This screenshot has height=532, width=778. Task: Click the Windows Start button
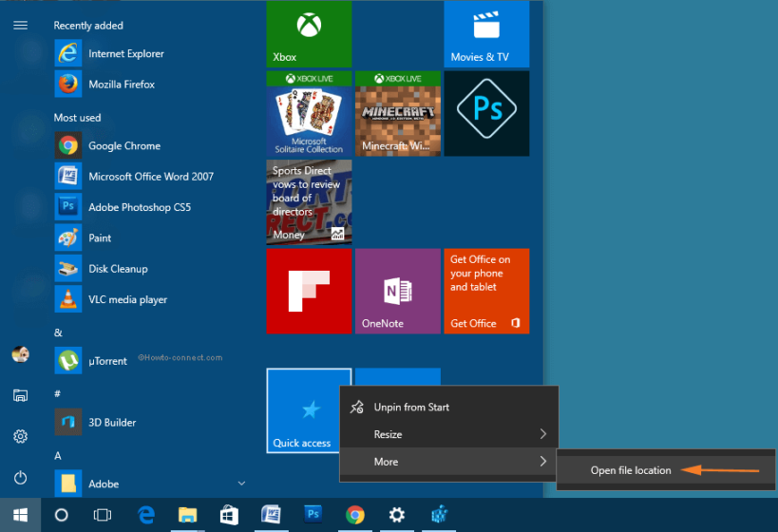pos(20,515)
